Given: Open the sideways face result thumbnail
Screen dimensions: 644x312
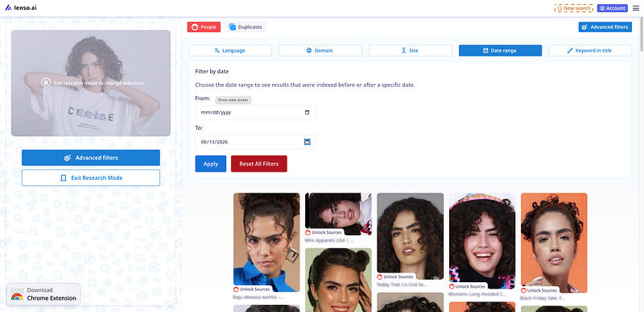Looking at the screenshot, I should coord(338,214).
